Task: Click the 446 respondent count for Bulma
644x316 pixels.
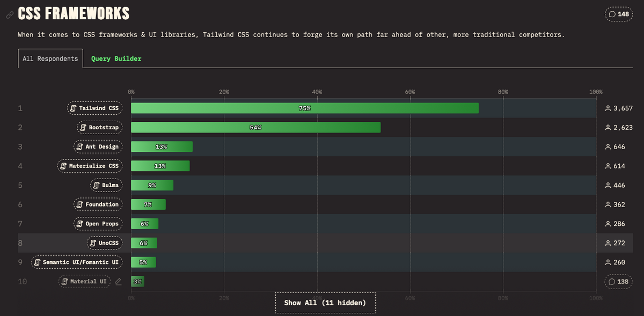Action: [615, 186]
